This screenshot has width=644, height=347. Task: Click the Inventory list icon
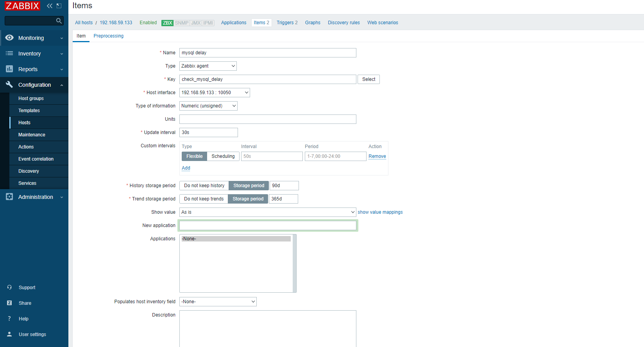point(9,54)
